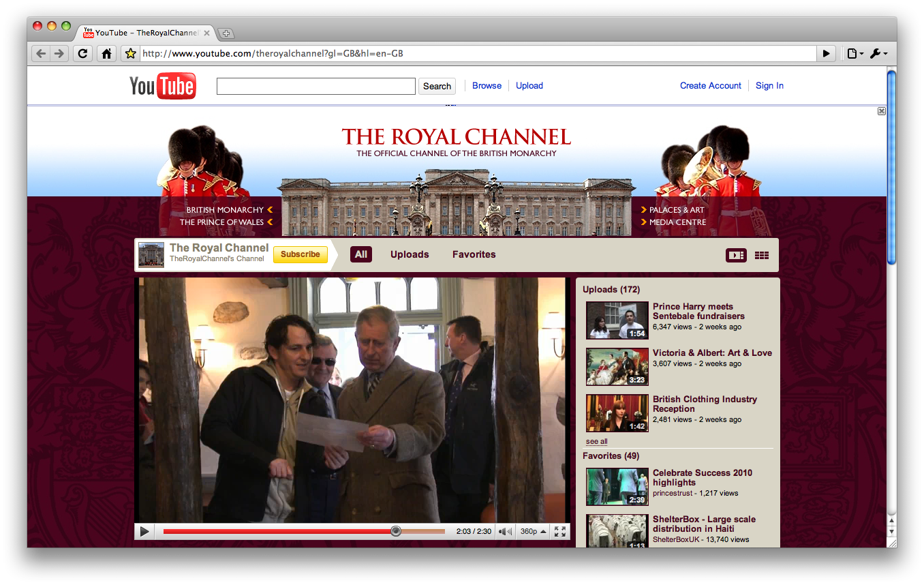Open the British Monarchy banner link
This screenshot has width=924, height=585.
pyautogui.click(x=230, y=210)
